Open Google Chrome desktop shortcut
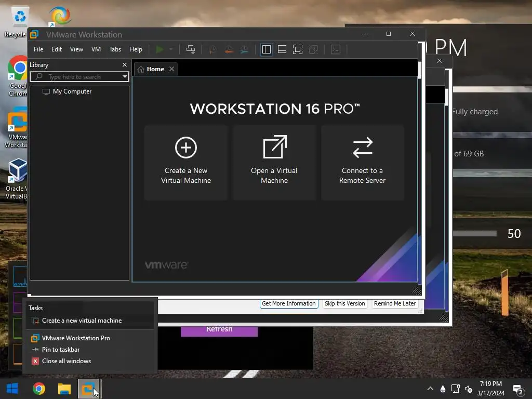This screenshot has height=399, width=532. 18,76
